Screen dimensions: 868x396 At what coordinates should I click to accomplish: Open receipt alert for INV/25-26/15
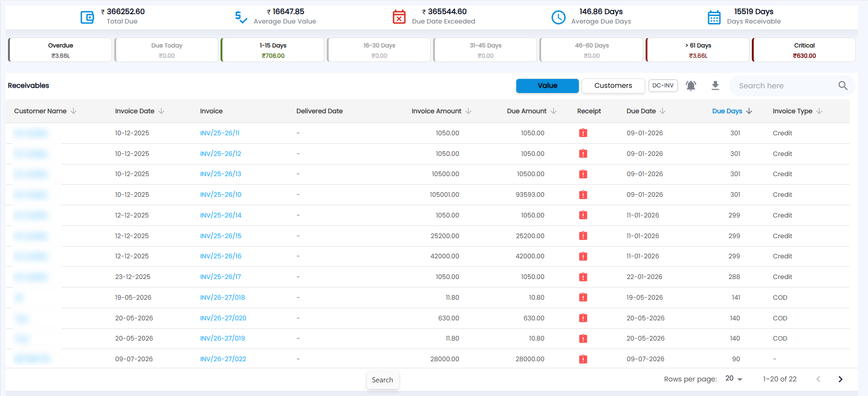click(583, 236)
